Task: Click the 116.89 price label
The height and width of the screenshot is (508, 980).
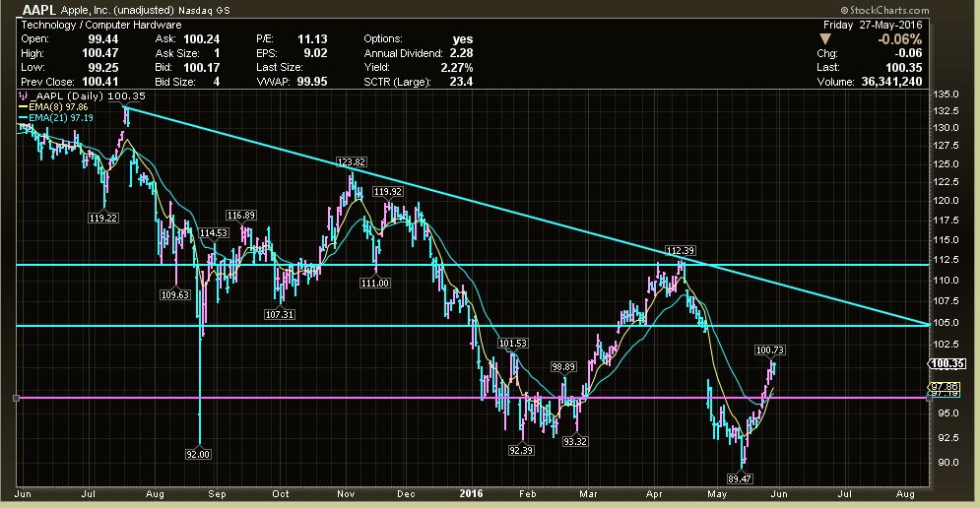Action: 241,215
